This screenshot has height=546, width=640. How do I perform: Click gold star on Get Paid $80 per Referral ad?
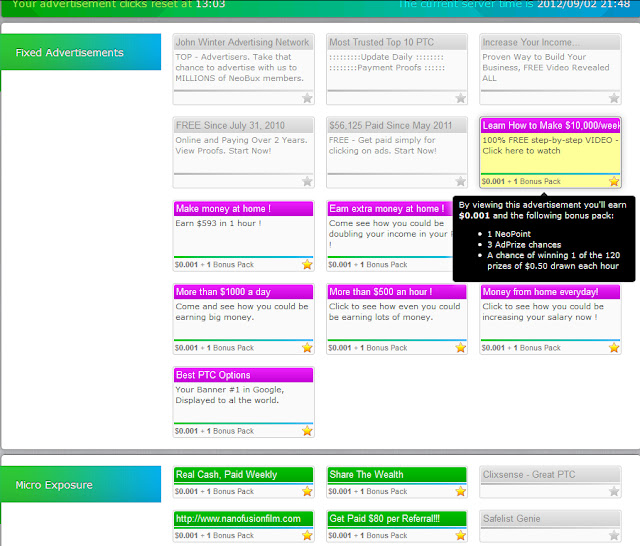click(460, 535)
